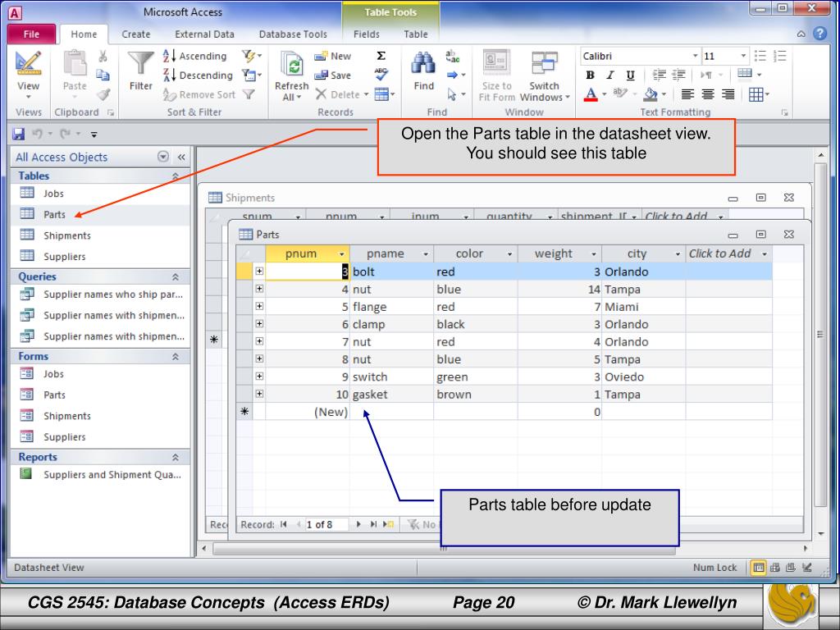Image resolution: width=840 pixels, height=630 pixels.
Task: Select the Parts table in navigation pane
Action: (x=100, y=214)
